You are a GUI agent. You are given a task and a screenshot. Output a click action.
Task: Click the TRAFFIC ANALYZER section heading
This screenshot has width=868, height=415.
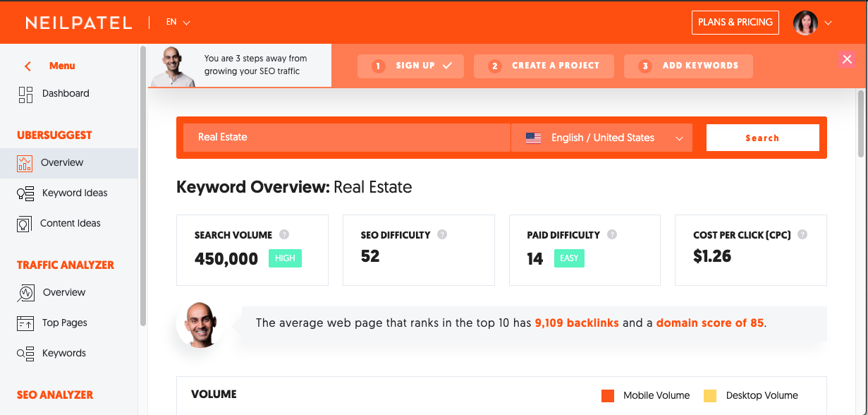pos(66,265)
